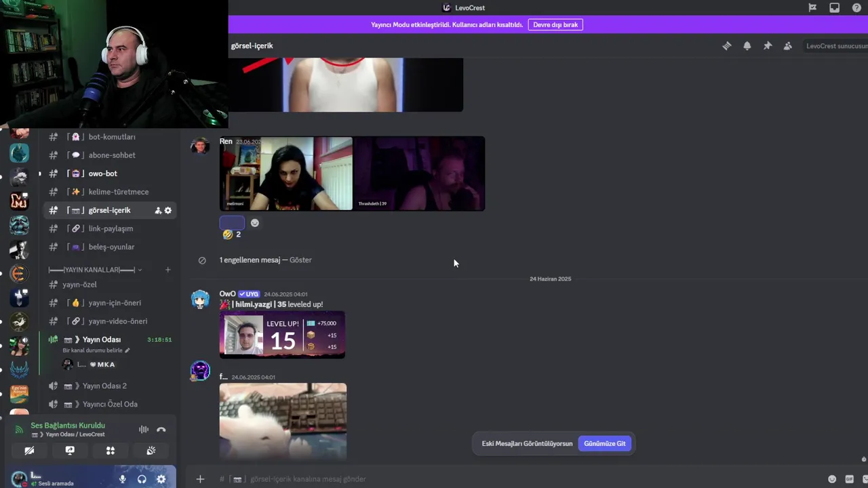Viewport: 868px width, 488px height.
Task: Add a reaction with the smiley icon
Action: pyautogui.click(x=254, y=223)
